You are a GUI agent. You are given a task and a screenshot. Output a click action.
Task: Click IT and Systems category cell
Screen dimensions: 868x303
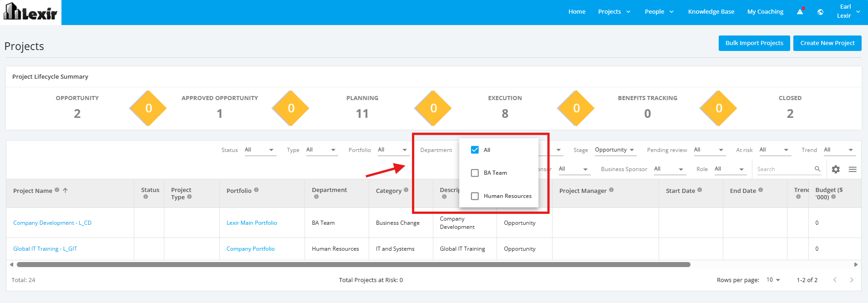(x=395, y=249)
